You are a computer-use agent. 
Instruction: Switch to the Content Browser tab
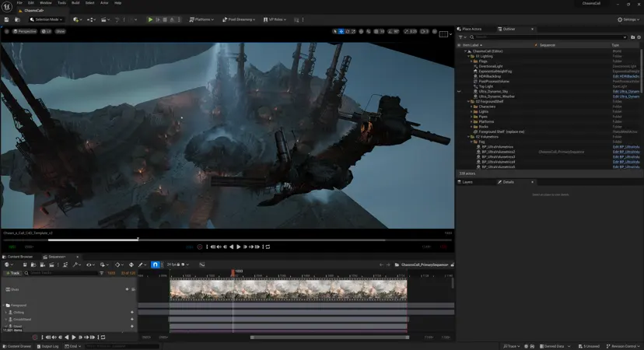click(19, 257)
